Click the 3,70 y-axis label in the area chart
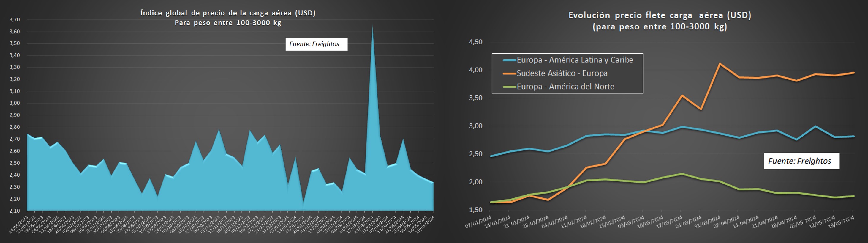Screen dimensions: 868x243 point(15,20)
